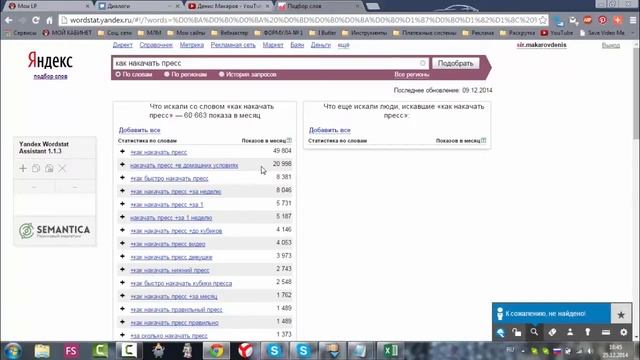Open the «Все регионы» region selector
The width and height of the screenshot is (640, 360).
point(411,75)
